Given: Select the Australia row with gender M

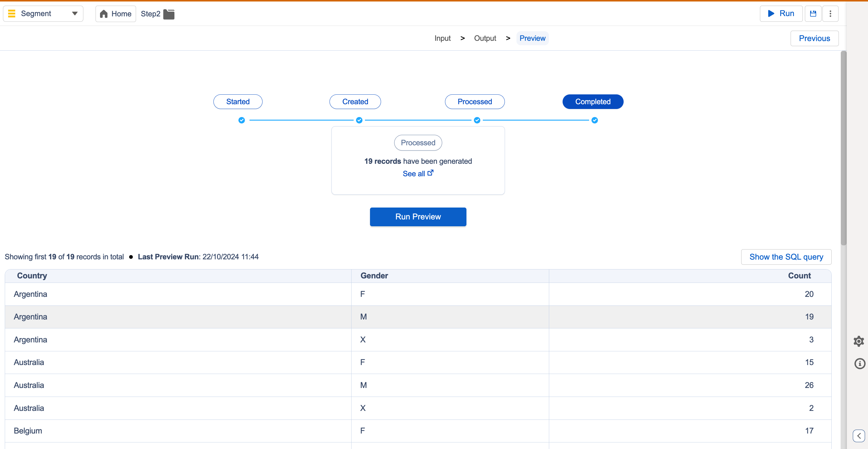Looking at the screenshot, I should (418, 385).
